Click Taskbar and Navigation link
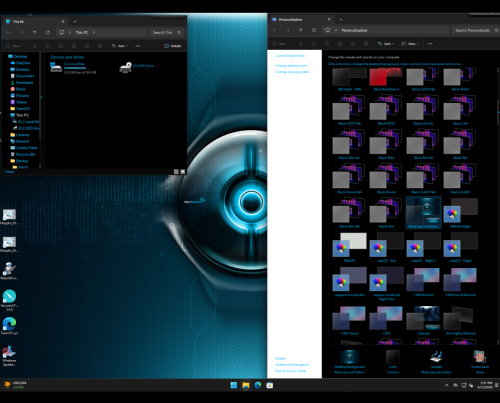The width and height of the screenshot is (500, 403). click(x=292, y=365)
